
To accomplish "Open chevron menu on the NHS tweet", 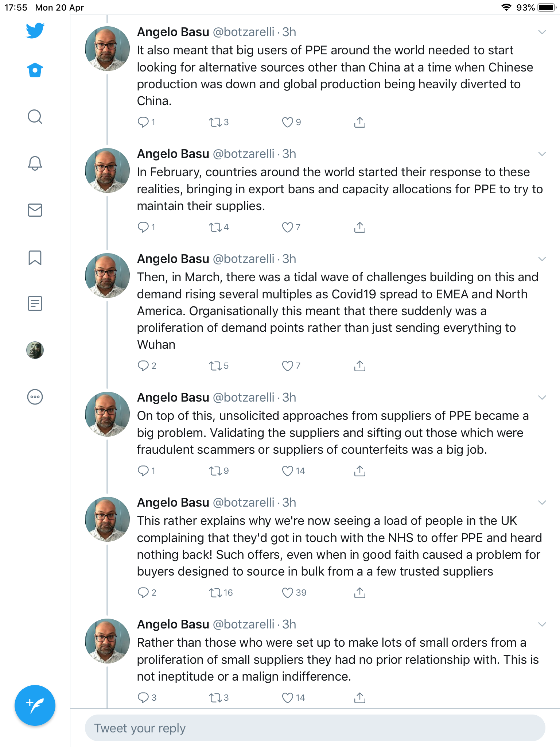I will click(542, 503).
